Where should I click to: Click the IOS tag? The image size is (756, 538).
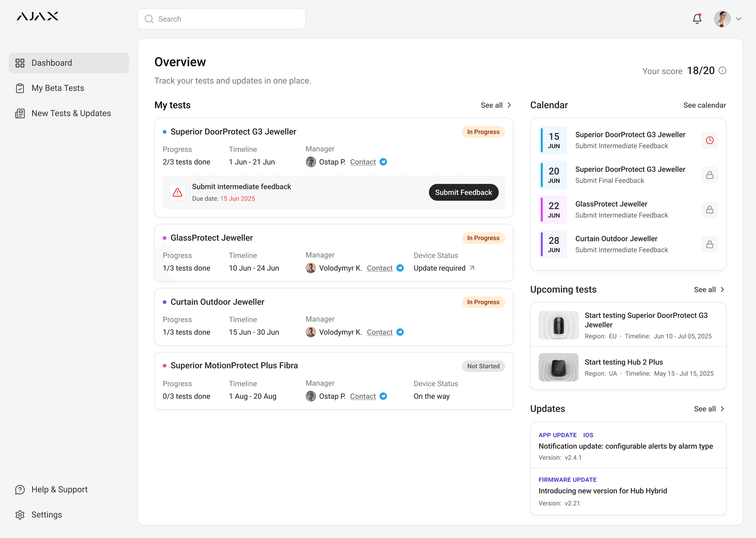(x=588, y=435)
